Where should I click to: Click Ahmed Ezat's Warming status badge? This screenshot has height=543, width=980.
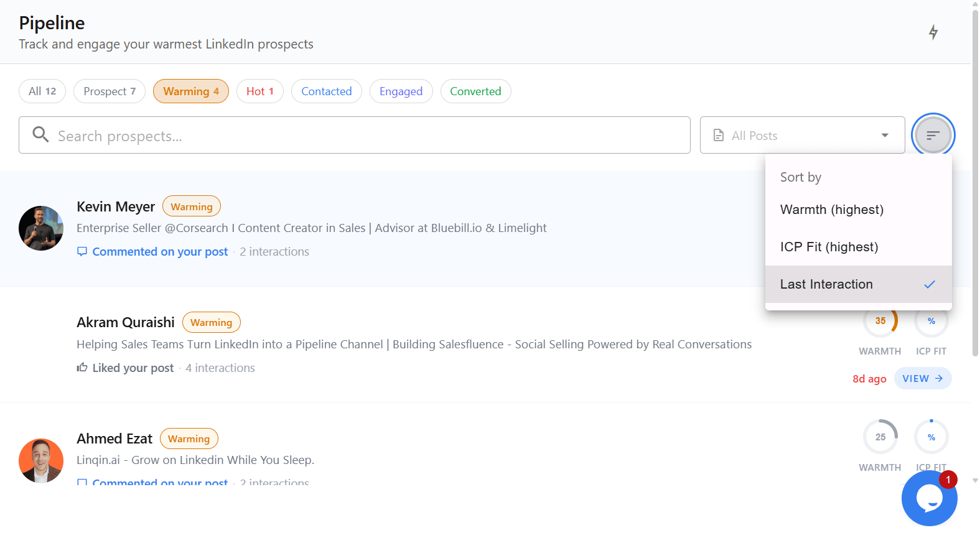[189, 439]
